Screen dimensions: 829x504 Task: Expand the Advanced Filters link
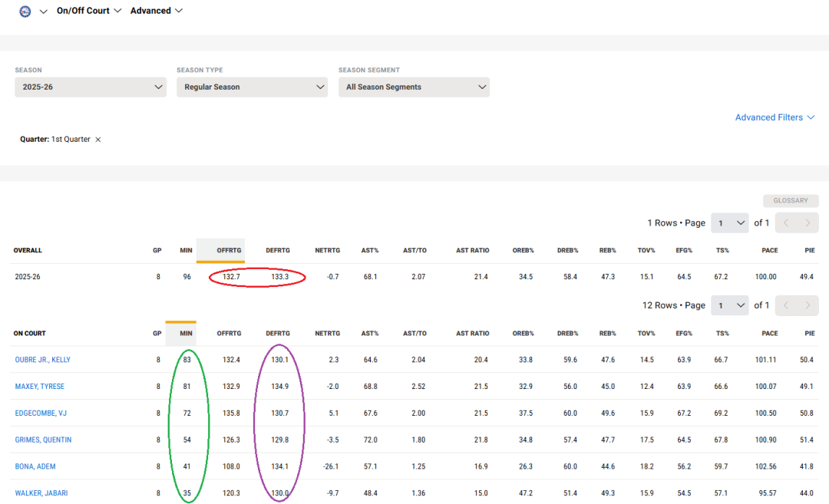click(x=775, y=117)
